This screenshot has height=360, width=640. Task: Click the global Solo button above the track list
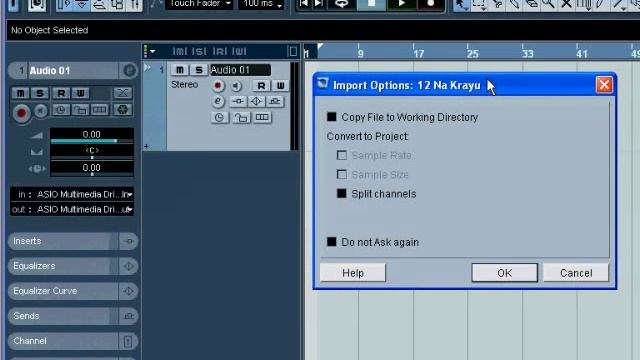click(199, 51)
